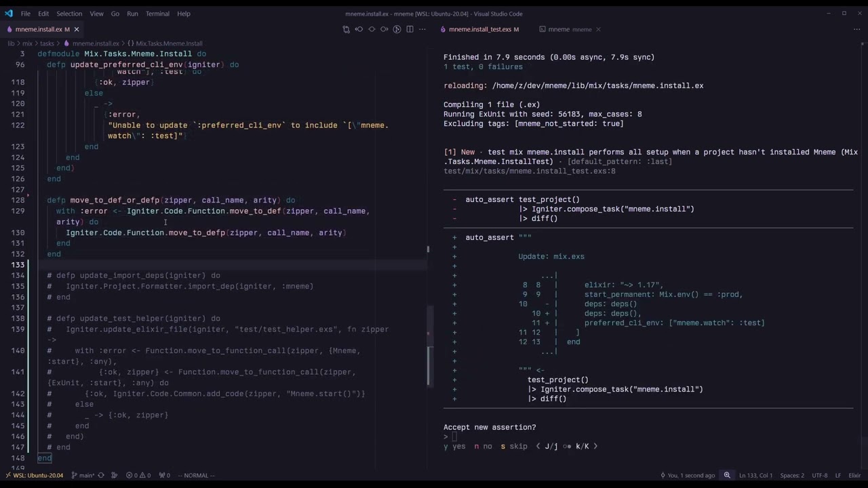Open the File menu
The image size is (868, 488).
(x=25, y=14)
